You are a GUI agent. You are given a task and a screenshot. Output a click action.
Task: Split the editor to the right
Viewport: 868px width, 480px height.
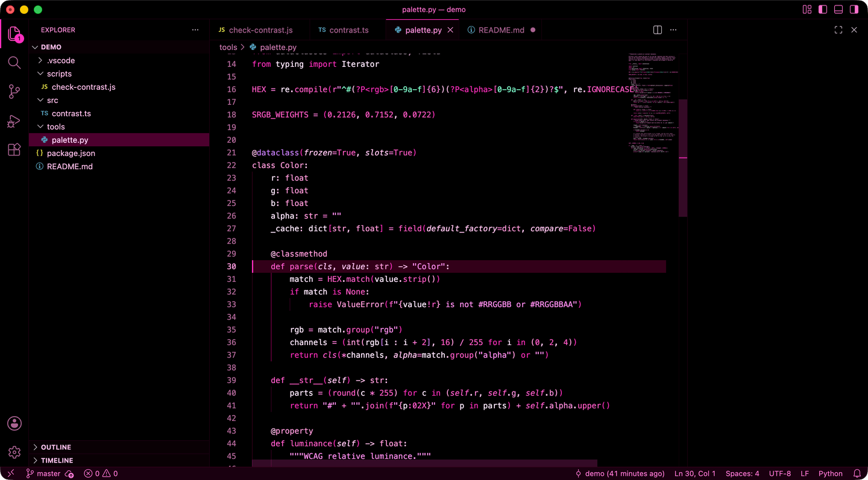[658, 30]
